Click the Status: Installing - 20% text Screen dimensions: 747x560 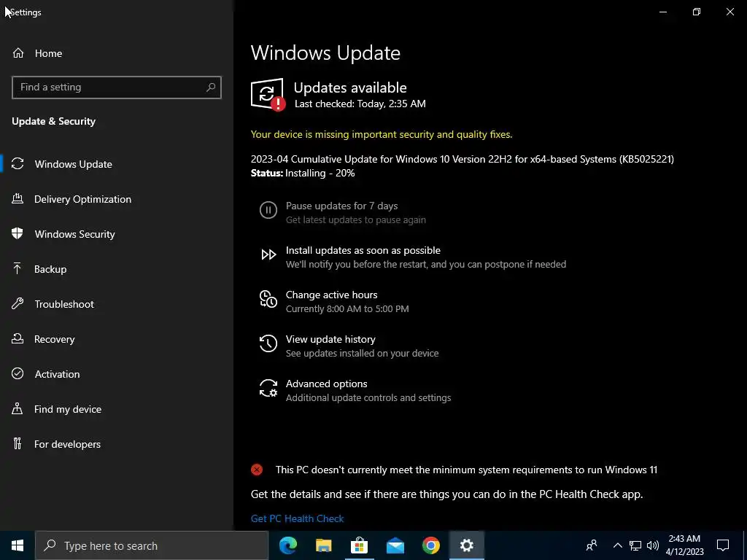303,173
